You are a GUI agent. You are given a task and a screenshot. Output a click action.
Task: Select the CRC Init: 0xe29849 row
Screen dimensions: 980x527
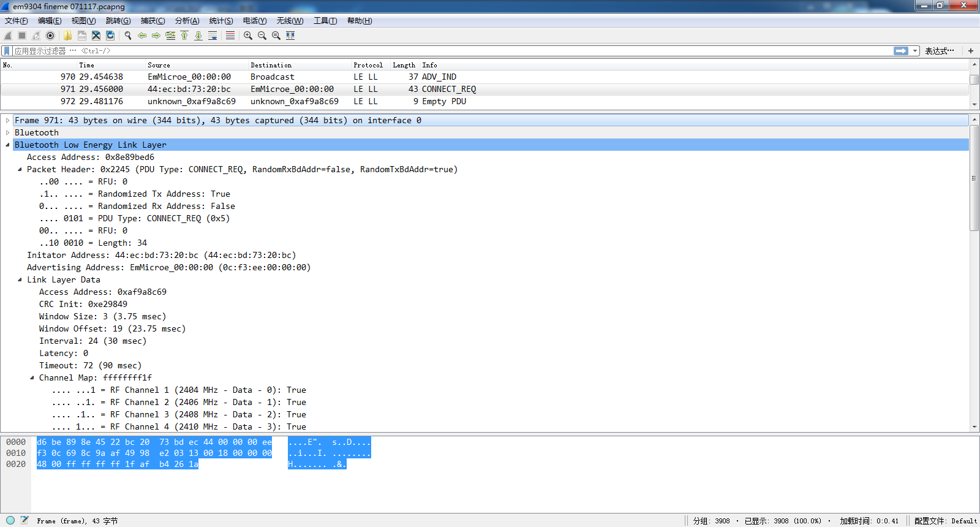pos(83,304)
